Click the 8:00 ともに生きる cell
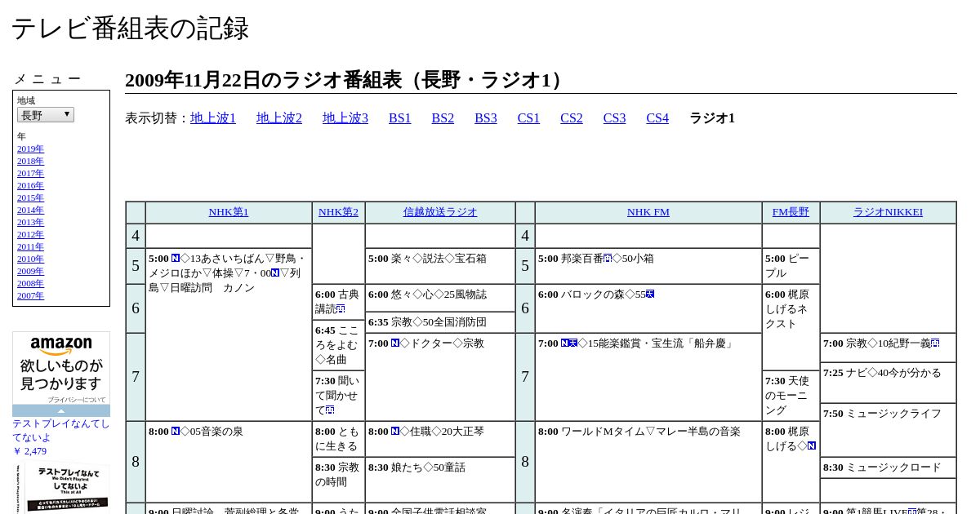Viewport: 980px width, 514px height. (338, 439)
